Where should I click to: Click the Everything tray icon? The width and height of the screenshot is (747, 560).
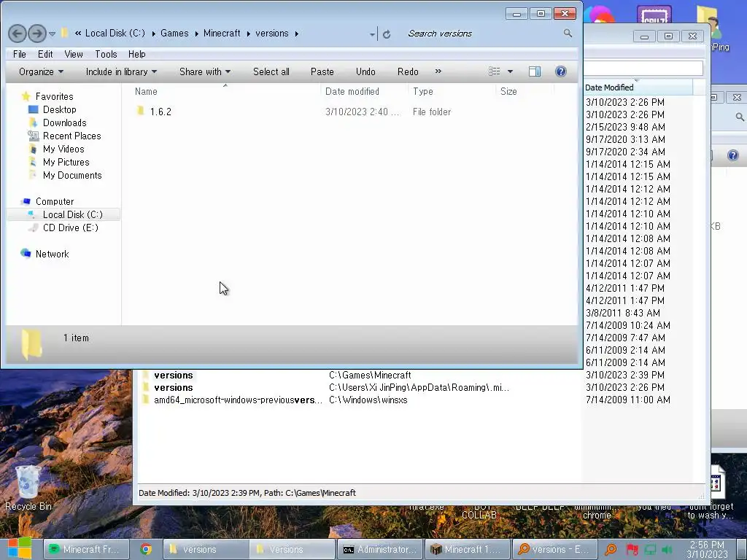pyautogui.click(x=611, y=550)
